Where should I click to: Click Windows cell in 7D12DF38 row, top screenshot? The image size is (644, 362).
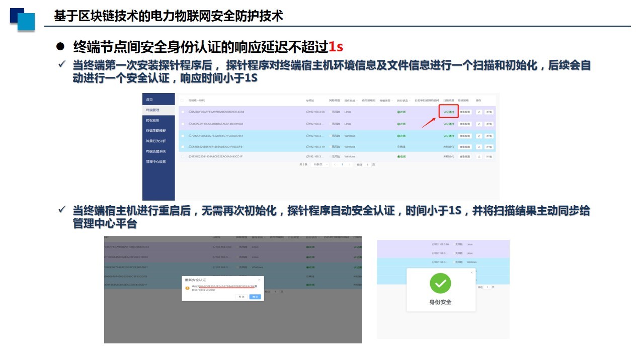click(350, 136)
